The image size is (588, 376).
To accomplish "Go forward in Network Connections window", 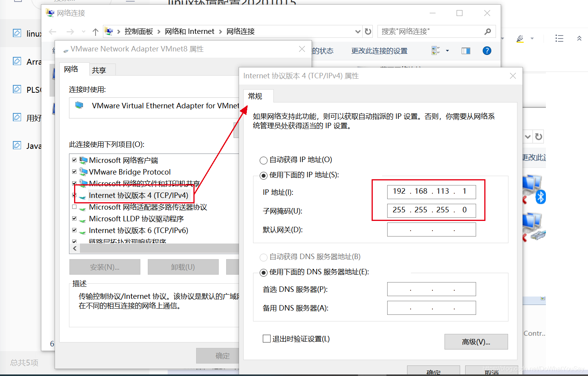I will (x=70, y=32).
